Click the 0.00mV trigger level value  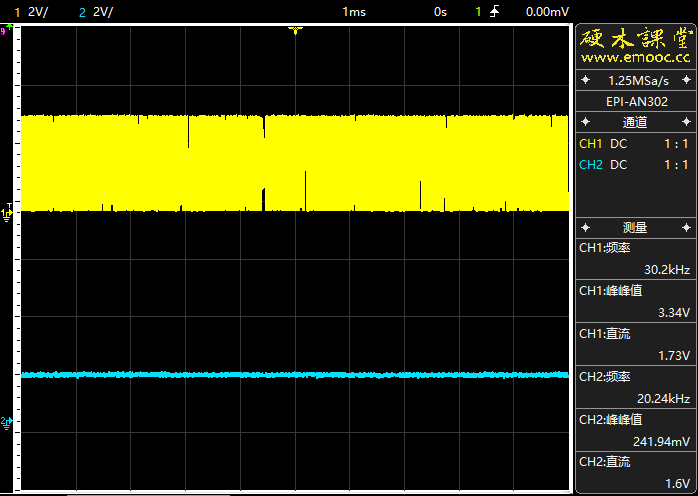click(547, 11)
